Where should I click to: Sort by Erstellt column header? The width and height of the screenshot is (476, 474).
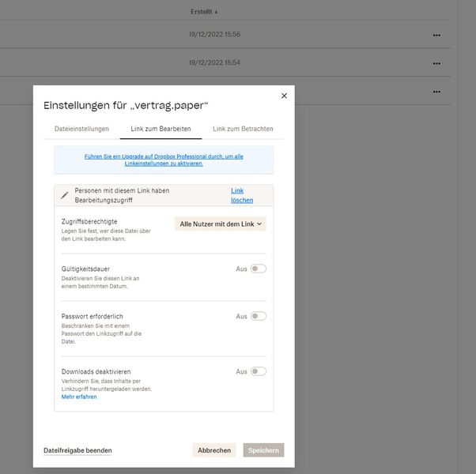click(204, 12)
